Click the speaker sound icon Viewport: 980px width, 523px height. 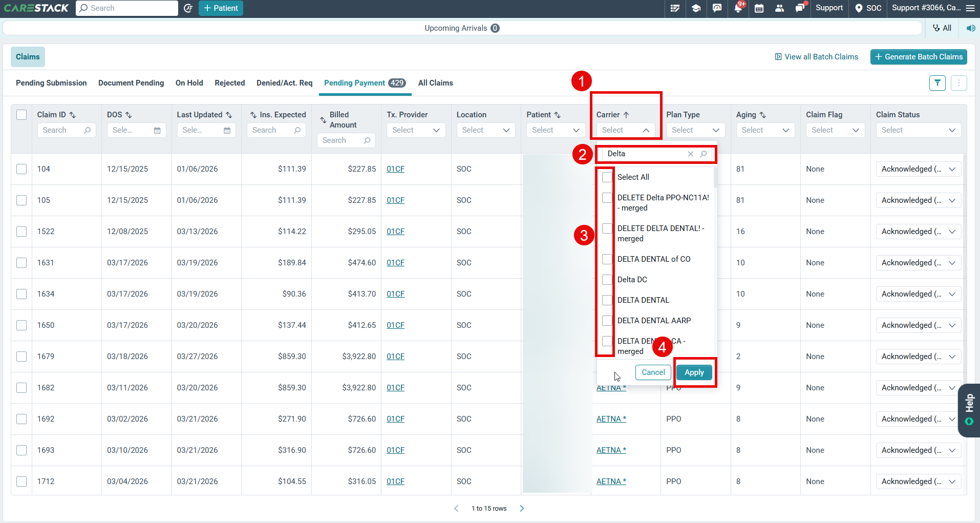[971, 28]
